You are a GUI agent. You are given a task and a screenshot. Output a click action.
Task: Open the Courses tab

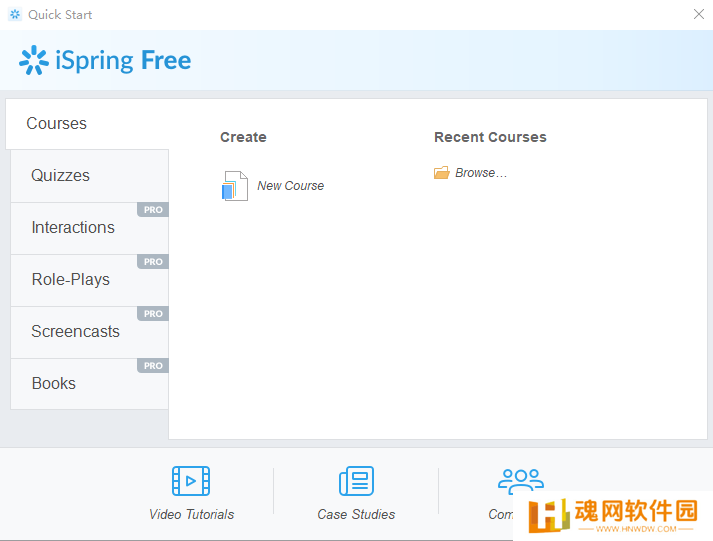pos(87,124)
